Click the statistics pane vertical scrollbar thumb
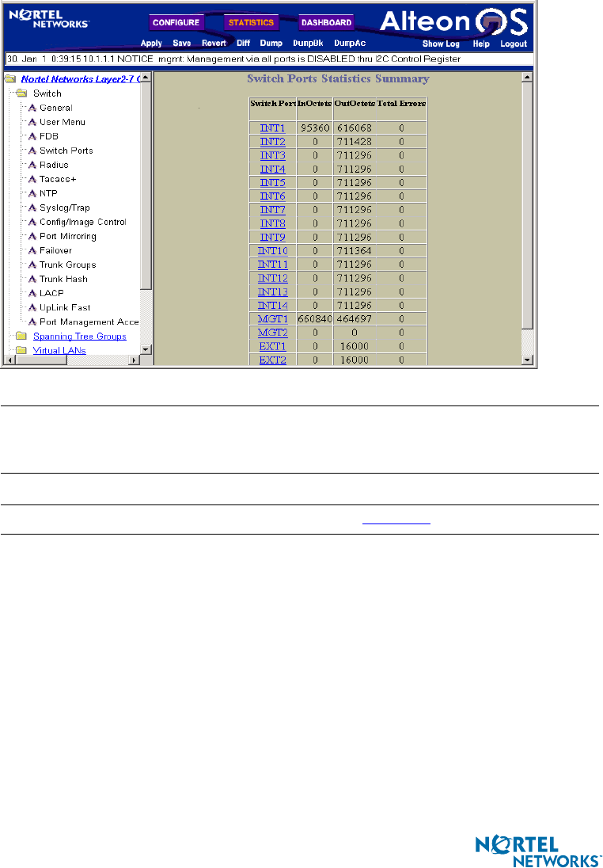The height and width of the screenshot is (868, 603). point(528,205)
